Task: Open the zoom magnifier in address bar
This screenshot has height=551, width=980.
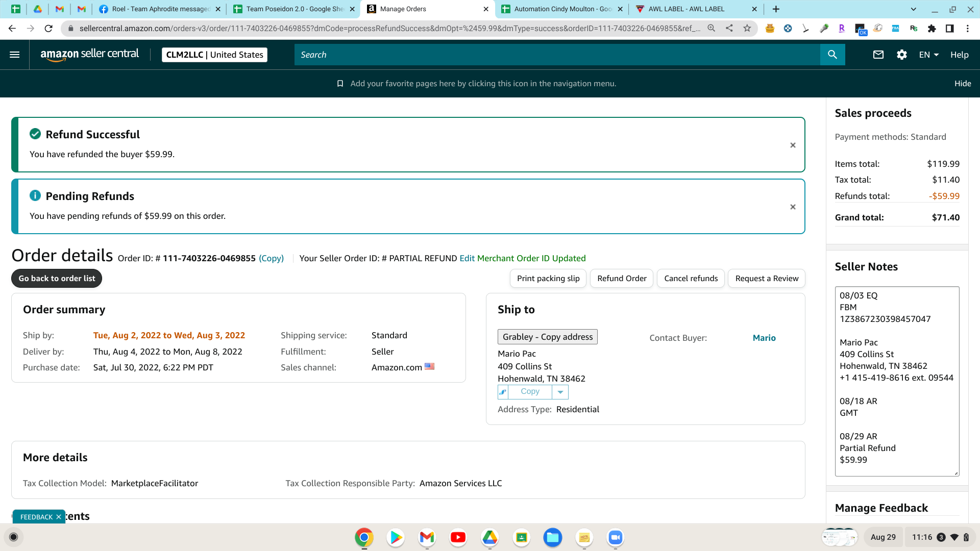Action: pyautogui.click(x=711, y=29)
